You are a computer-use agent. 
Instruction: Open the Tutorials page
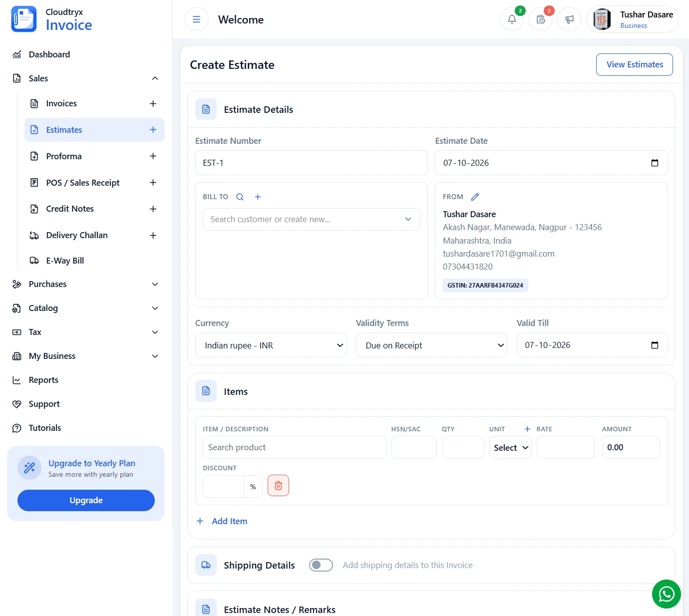coord(45,428)
